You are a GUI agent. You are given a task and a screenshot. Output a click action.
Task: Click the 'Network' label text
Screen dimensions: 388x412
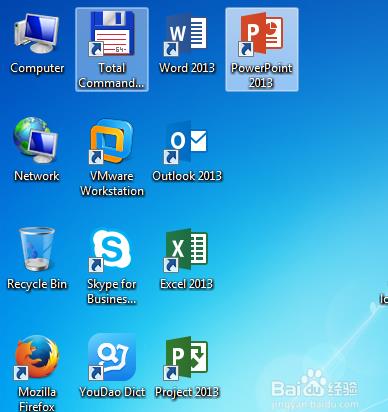(x=37, y=176)
